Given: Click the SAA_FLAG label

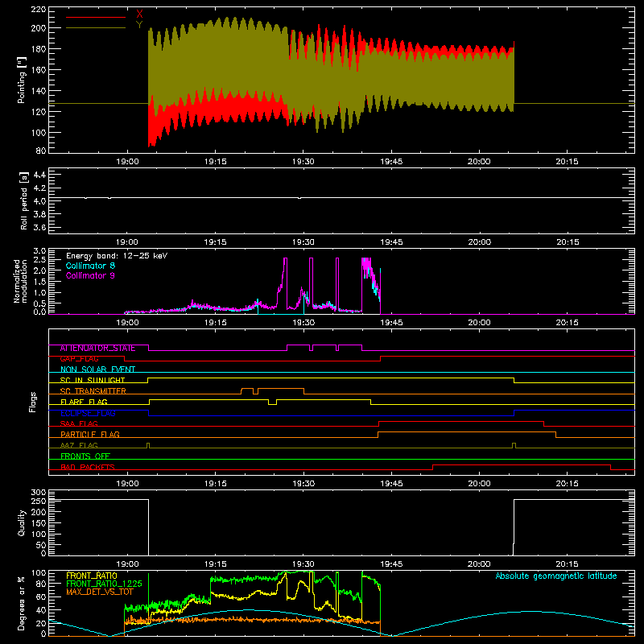Looking at the screenshot, I should coord(79,423).
